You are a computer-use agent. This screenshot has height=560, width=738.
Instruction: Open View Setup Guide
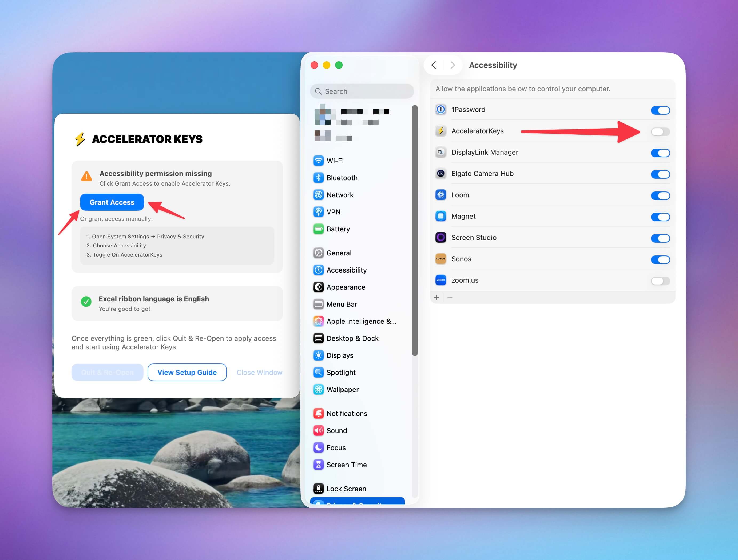tap(187, 372)
